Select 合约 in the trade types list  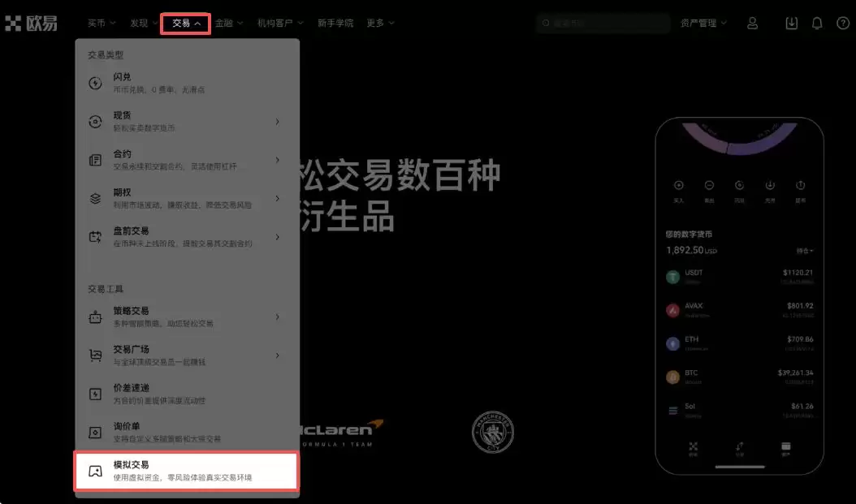pos(123,153)
